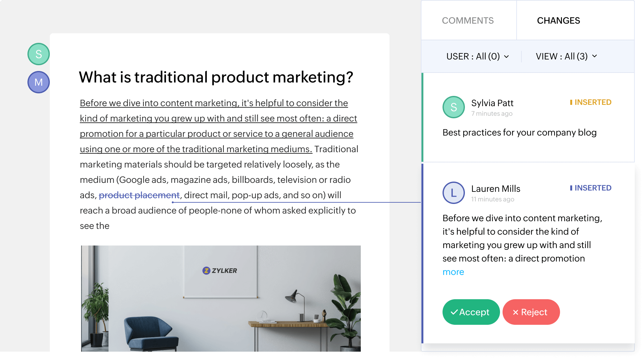Image resolution: width=644 pixels, height=359 pixels.
Task: Accept Lauren Mills' inserted change
Action: coord(471,312)
